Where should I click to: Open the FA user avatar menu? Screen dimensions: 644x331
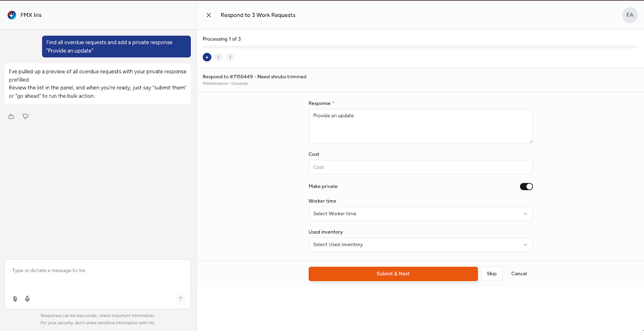[630, 15]
